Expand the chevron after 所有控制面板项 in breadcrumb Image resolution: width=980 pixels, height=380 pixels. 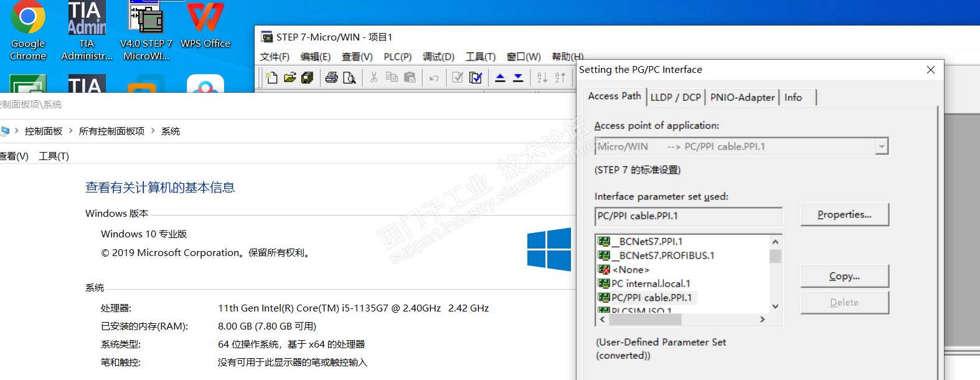click(153, 131)
